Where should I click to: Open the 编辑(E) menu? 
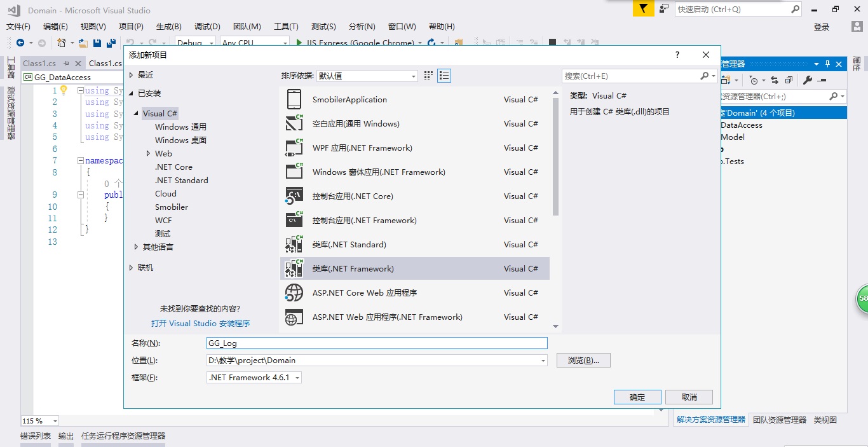[x=55, y=26]
